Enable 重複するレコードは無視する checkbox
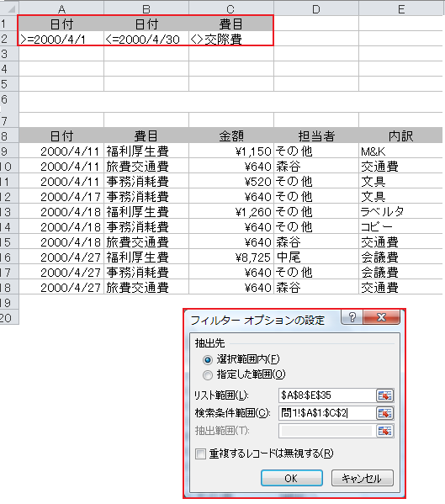Image resolution: width=445 pixels, height=504 pixels. 200,454
